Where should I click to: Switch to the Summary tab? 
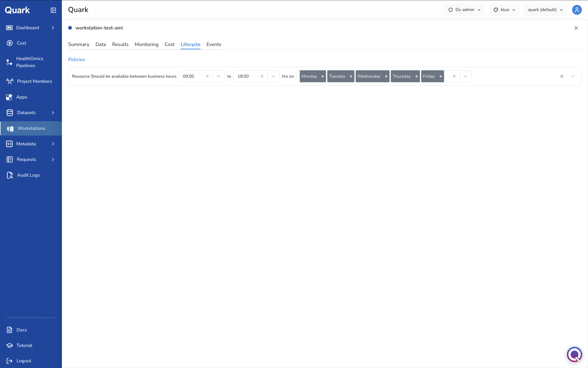(x=79, y=44)
